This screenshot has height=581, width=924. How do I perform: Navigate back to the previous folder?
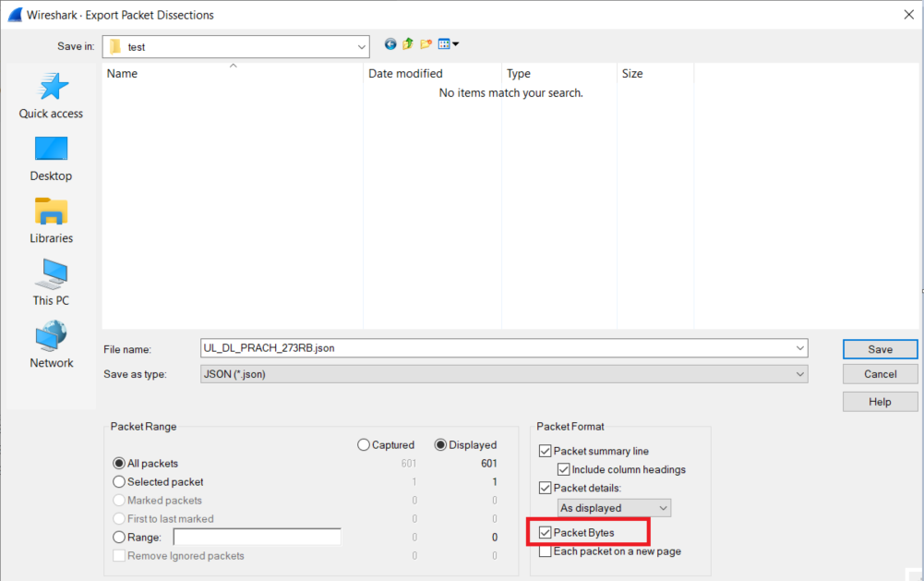(390, 43)
